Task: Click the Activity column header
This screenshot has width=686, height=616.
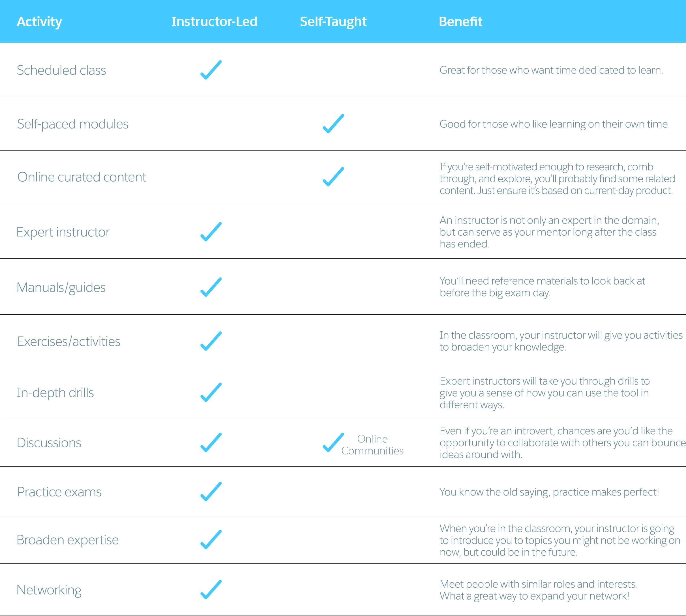Action: pyautogui.click(x=39, y=22)
